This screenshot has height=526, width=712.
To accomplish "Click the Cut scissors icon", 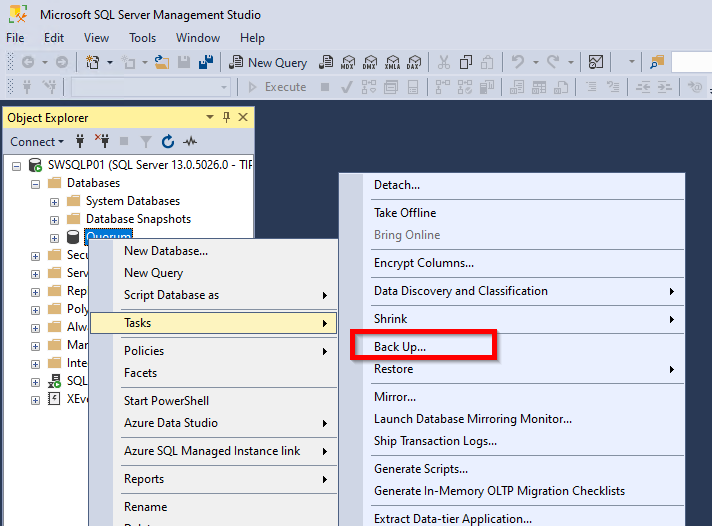I will point(444,62).
